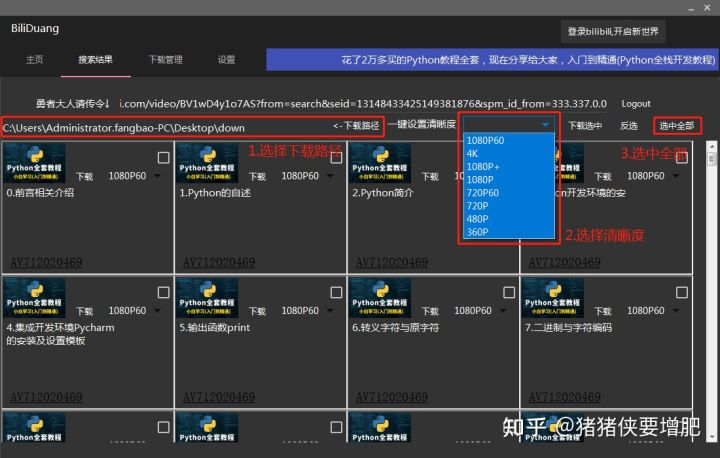Click 下载 on the 0.前言相关介绍 card

point(84,176)
